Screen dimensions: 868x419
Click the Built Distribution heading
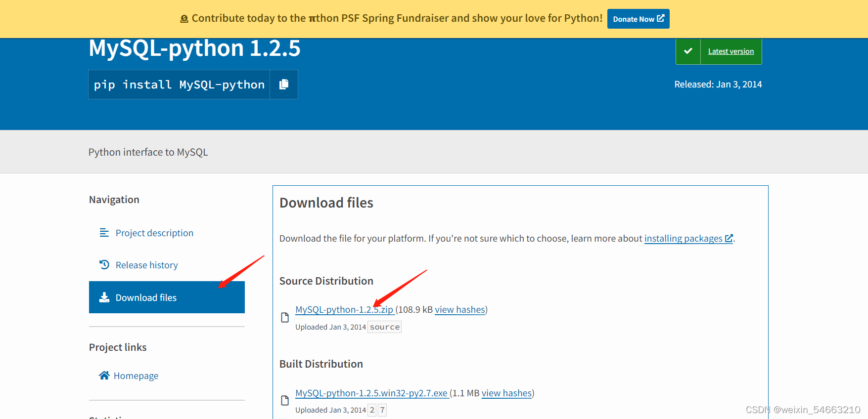pos(321,364)
